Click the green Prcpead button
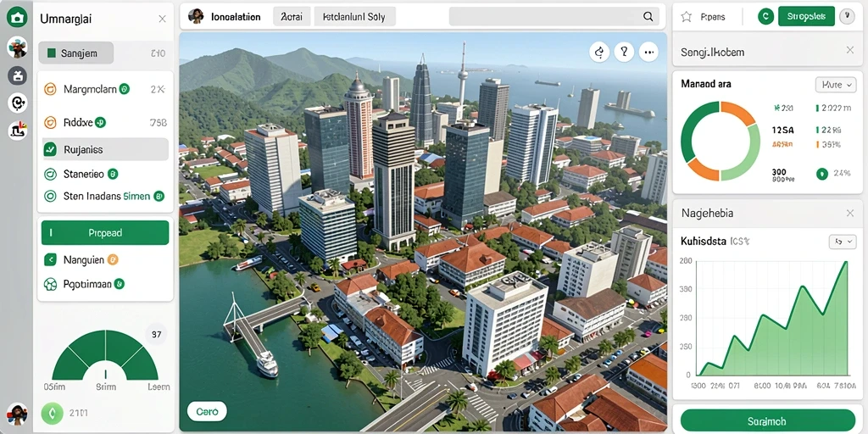 pos(105,233)
